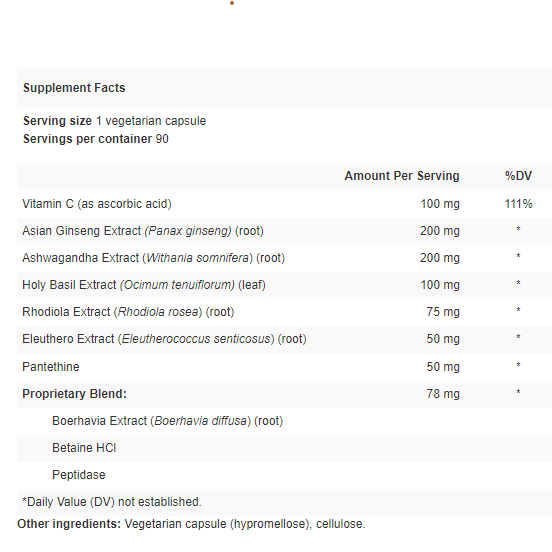This screenshot has width=552, height=552.
Task: Click the %DV column header
Action: tap(518, 176)
